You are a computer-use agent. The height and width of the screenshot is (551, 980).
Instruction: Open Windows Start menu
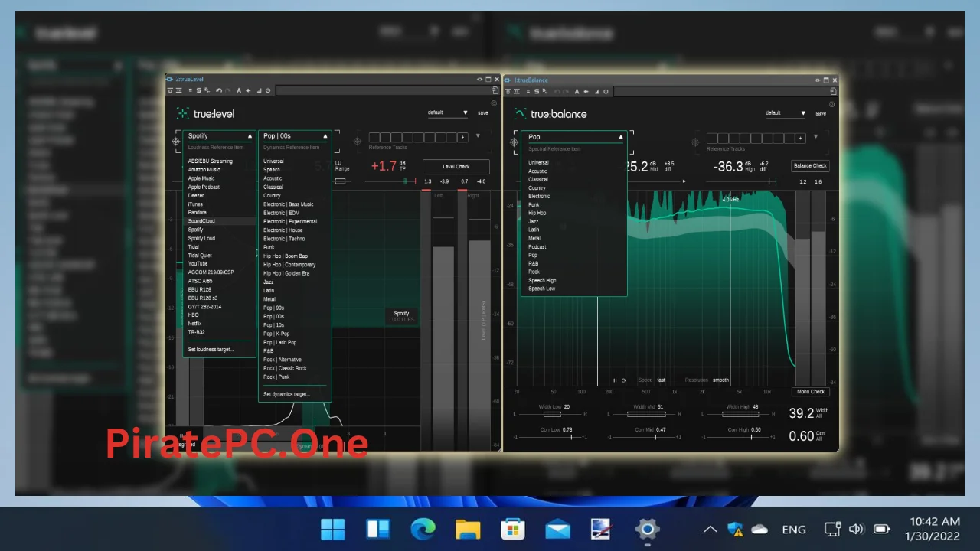332,529
